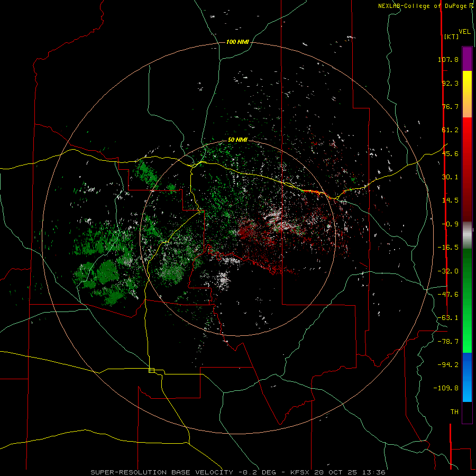Select the 107.8 value on the velocity scale
Image resolution: width=476 pixels, height=476 pixels.
point(448,59)
